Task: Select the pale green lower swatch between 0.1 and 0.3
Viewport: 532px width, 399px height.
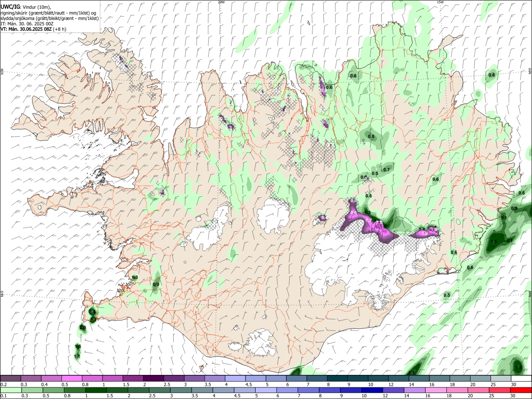Action: [11, 390]
